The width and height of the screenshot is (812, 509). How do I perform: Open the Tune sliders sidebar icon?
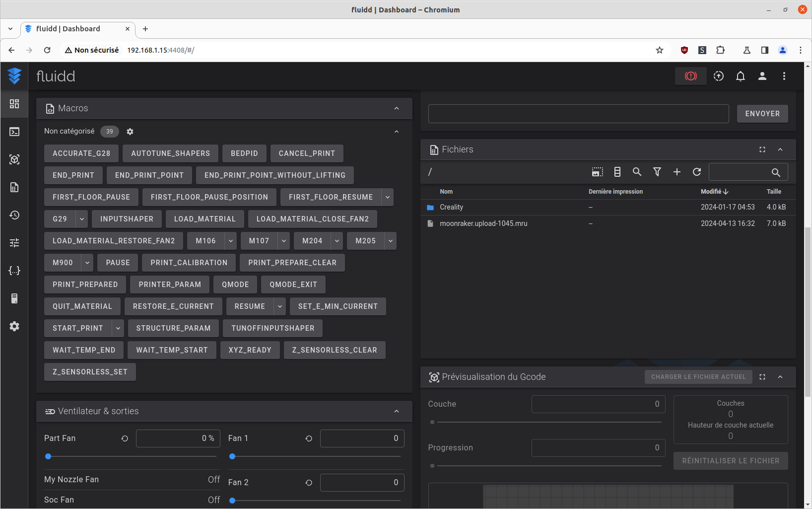click(x=14, y=243)
